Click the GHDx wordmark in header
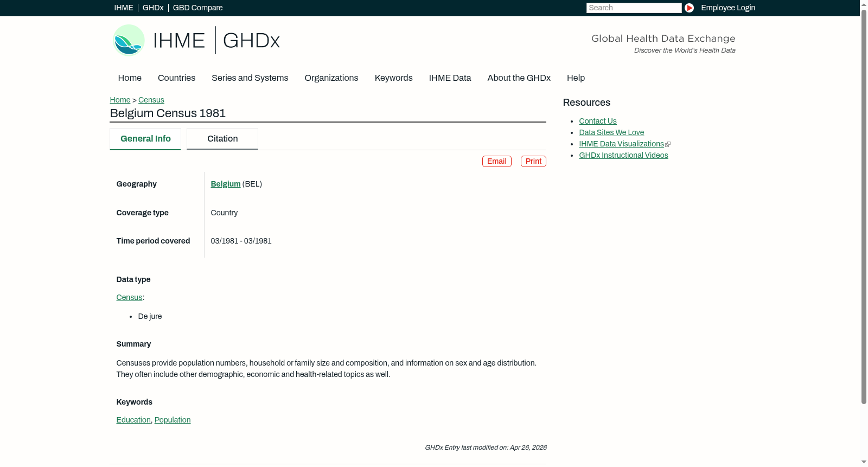This screenshot has width=868, height=467. tap(251, 41)
